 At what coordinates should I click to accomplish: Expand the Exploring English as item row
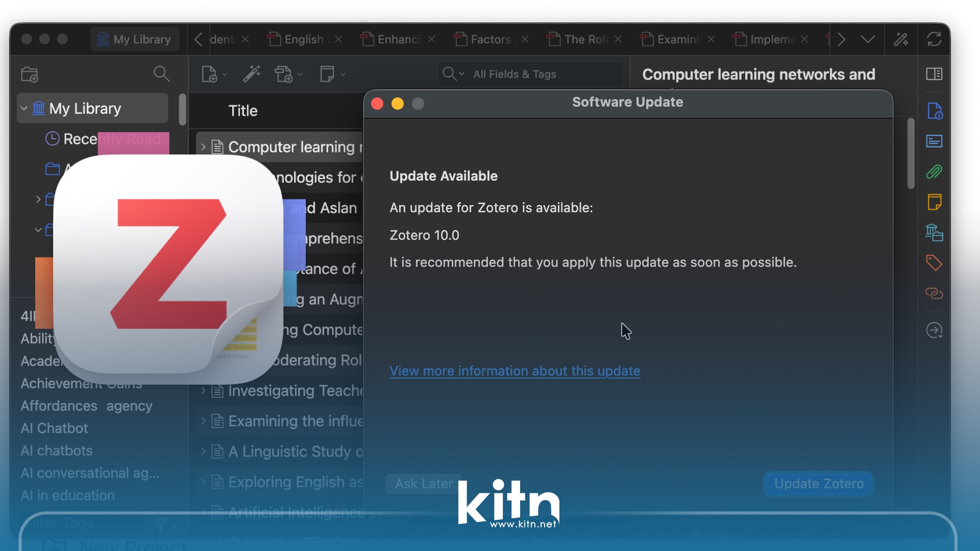tap(203, 482)
